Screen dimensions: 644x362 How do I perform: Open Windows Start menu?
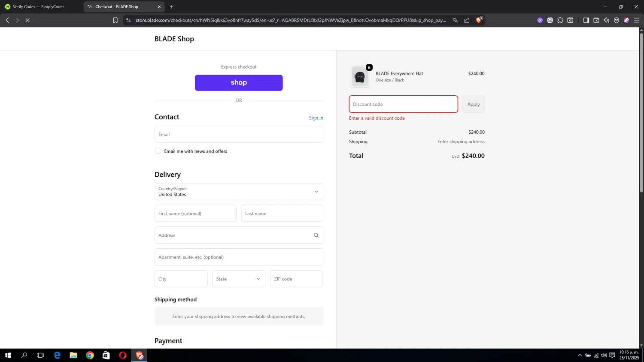coord(8,355)
